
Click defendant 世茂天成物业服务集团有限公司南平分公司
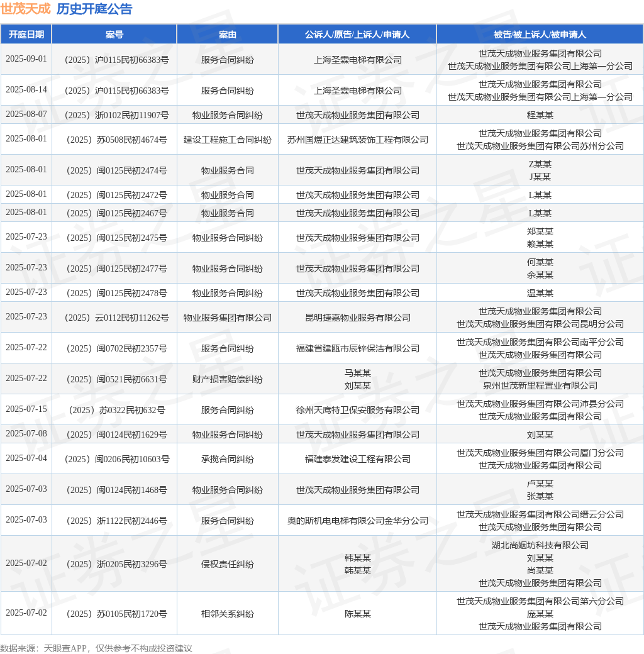tap(540, 343)
